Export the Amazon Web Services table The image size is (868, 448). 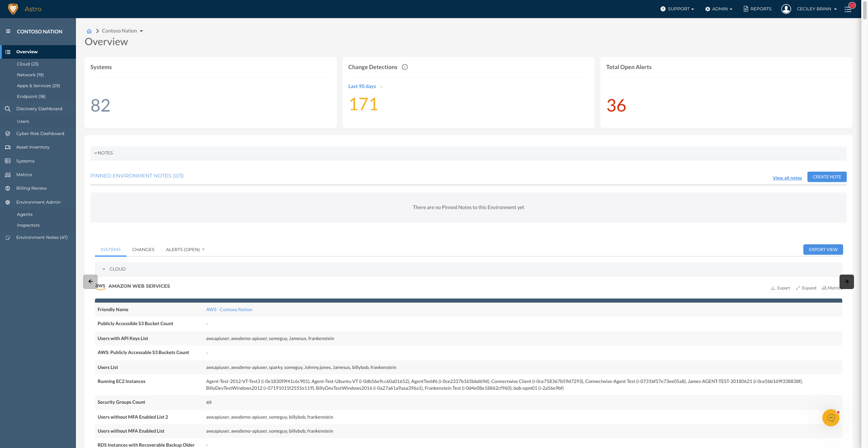click(x=781, y=288)
